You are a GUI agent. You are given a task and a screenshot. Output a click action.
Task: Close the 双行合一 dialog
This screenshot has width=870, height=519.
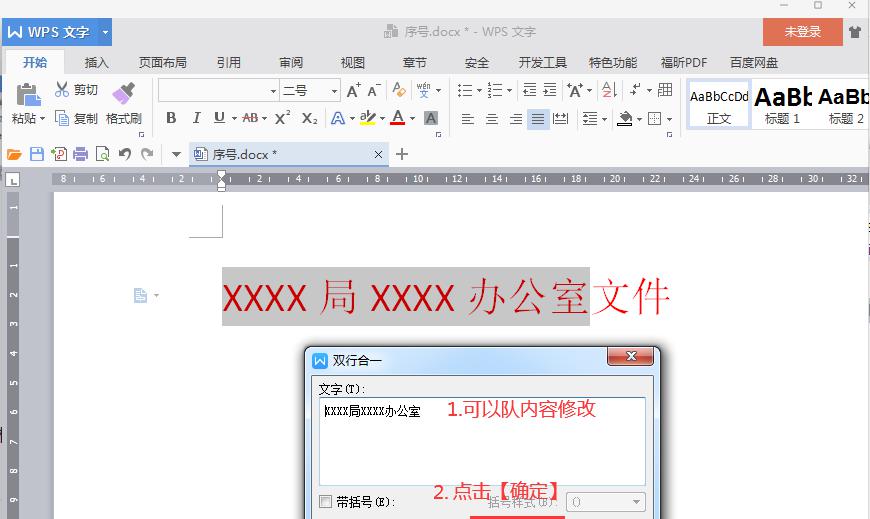[630, 356]
